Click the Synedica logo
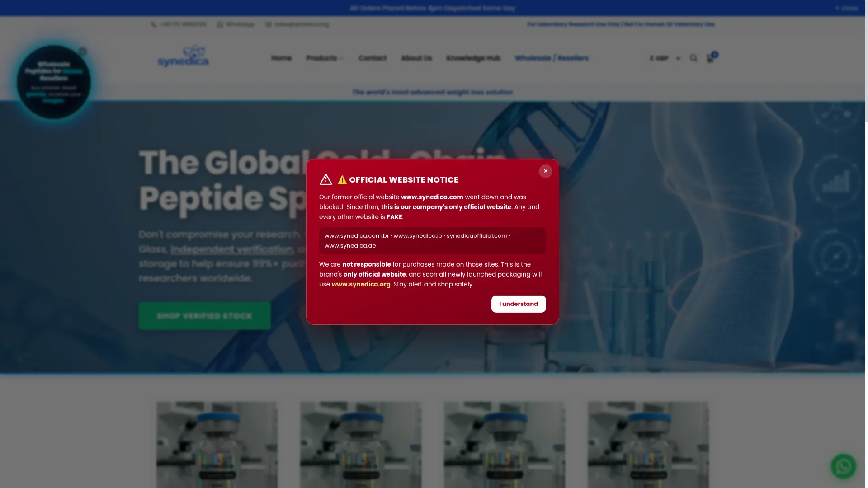868x488 pixels. coord(183,56)
